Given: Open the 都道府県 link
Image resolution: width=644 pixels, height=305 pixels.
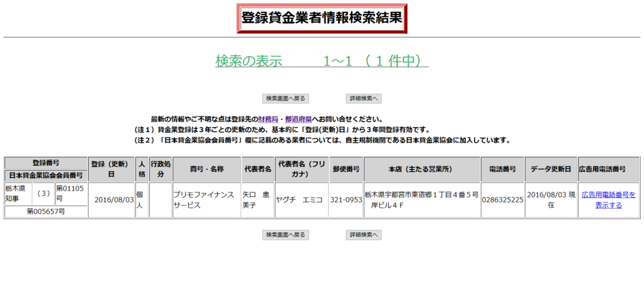Looking at the screenshot, I should 298,120.
